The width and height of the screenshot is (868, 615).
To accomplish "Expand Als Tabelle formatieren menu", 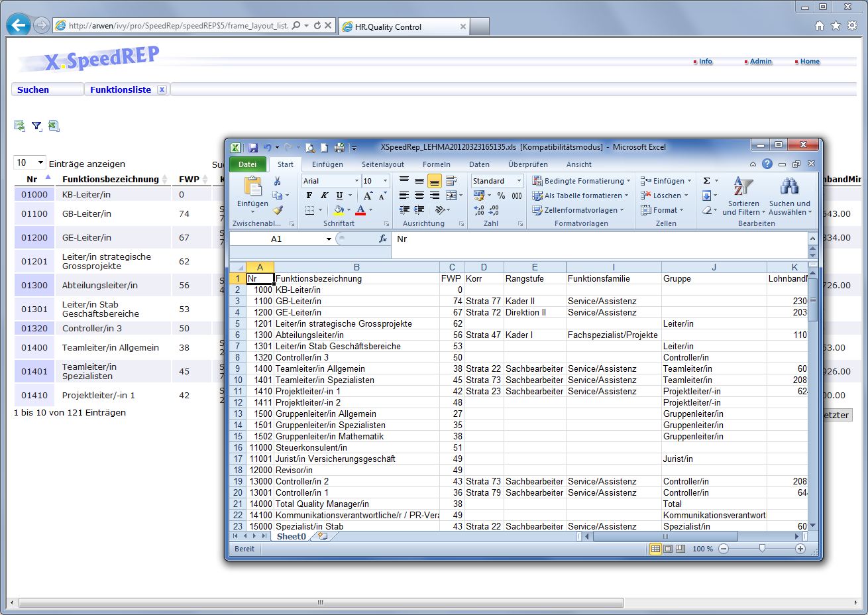I will pyautogui.click(x=580, y=196).
